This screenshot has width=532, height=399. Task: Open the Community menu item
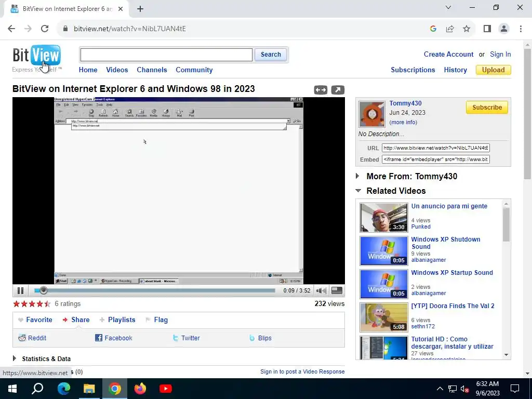click(194, 70)
